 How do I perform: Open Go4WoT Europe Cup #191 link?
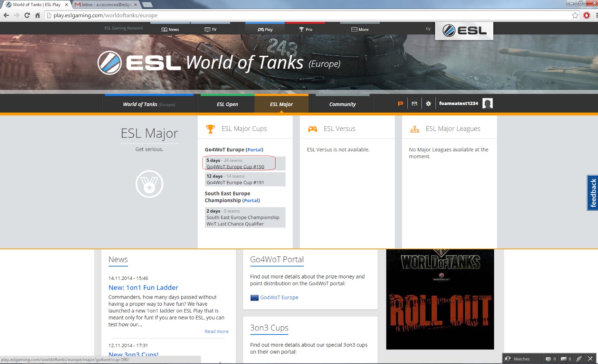point(235,183)
